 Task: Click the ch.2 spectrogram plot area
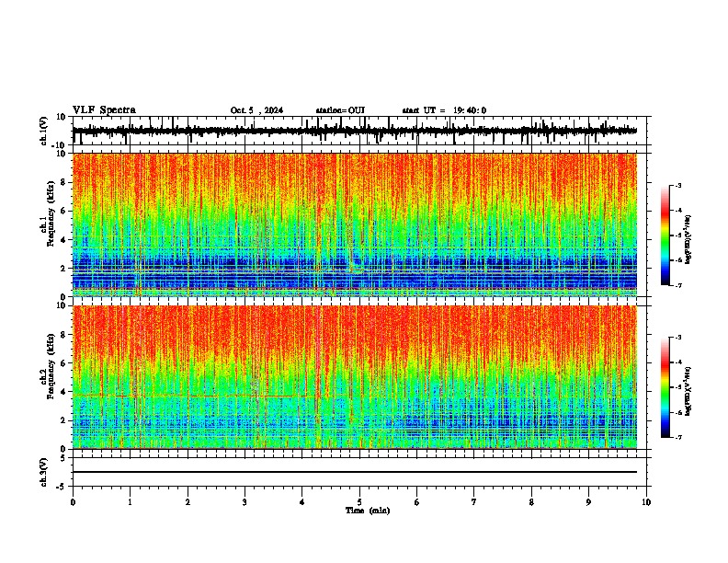click(x=355, y=377)
